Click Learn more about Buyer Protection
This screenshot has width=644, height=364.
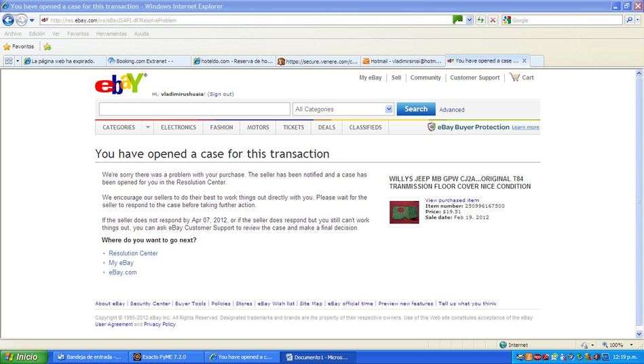click(525, 128)
